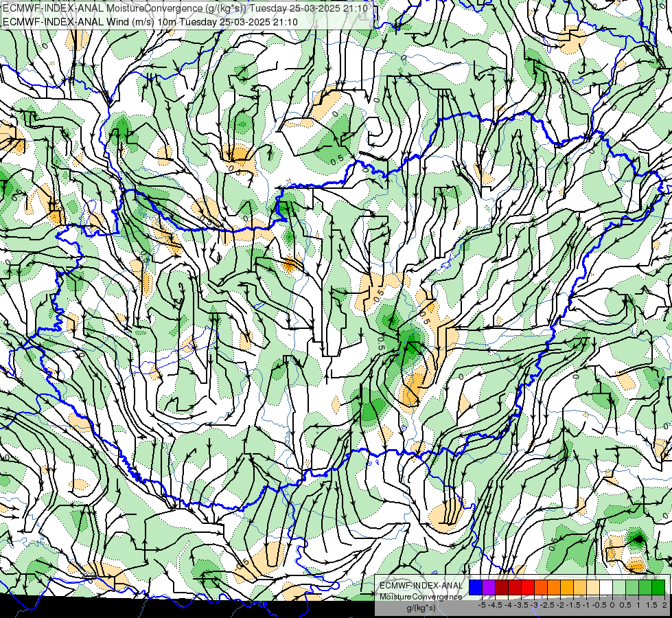
Task: Select the palest green legend swatch
Action: (x=619, y=587)
